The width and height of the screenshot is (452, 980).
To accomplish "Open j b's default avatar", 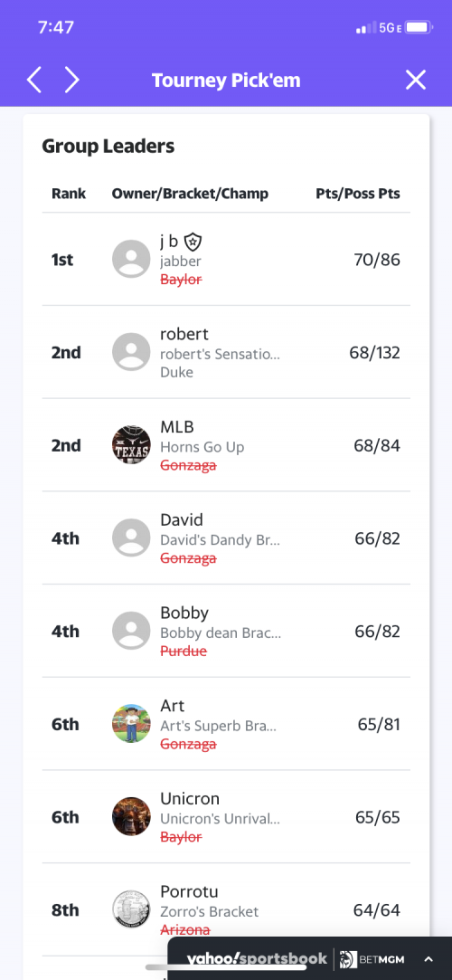I will click(131, 259).
